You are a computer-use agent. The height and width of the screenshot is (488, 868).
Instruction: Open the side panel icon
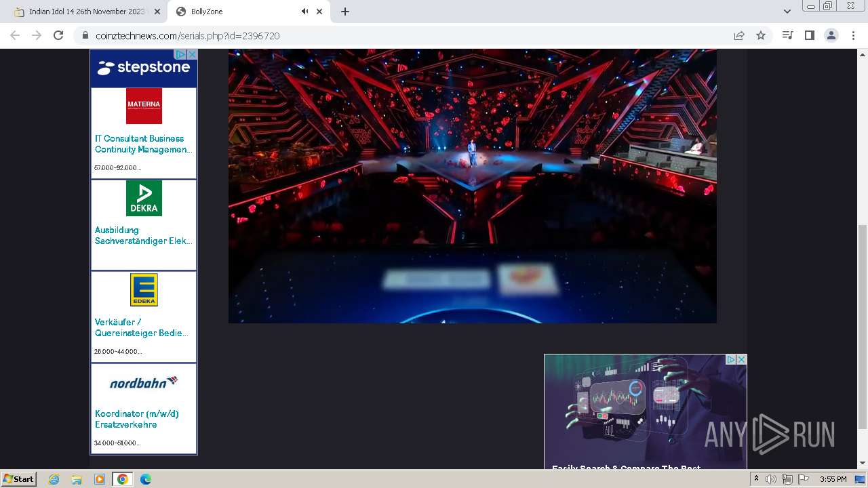point(809,35)
